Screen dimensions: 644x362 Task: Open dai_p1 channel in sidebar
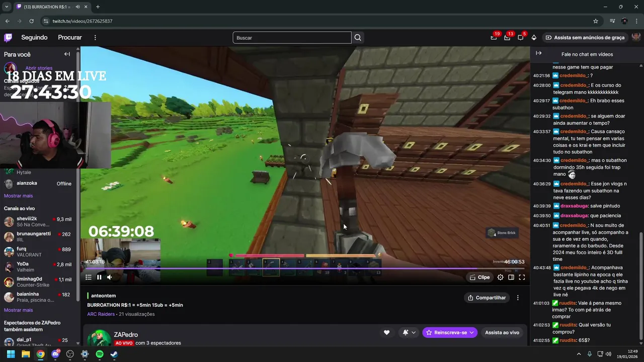pyautogui.click(x=38, y=342)
